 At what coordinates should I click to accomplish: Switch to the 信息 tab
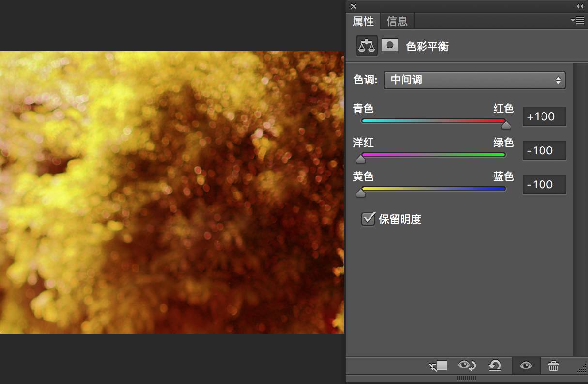tap(397, 21)
